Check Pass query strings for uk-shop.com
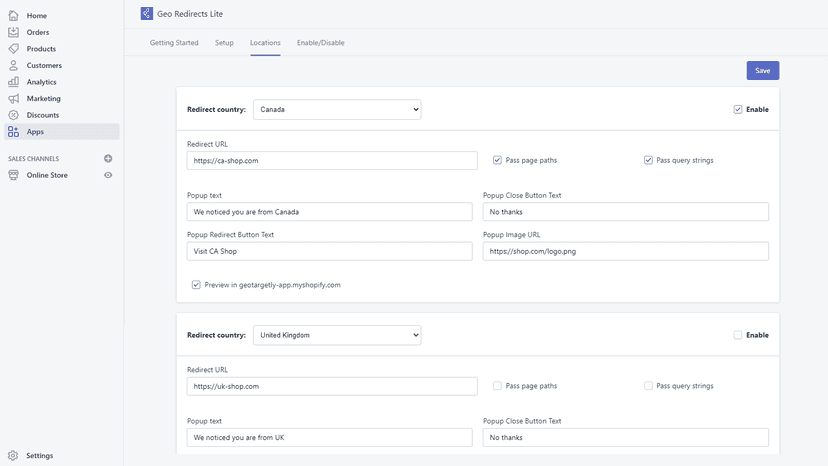Viewport: 828px width, 466px height. tap(648, 386)
